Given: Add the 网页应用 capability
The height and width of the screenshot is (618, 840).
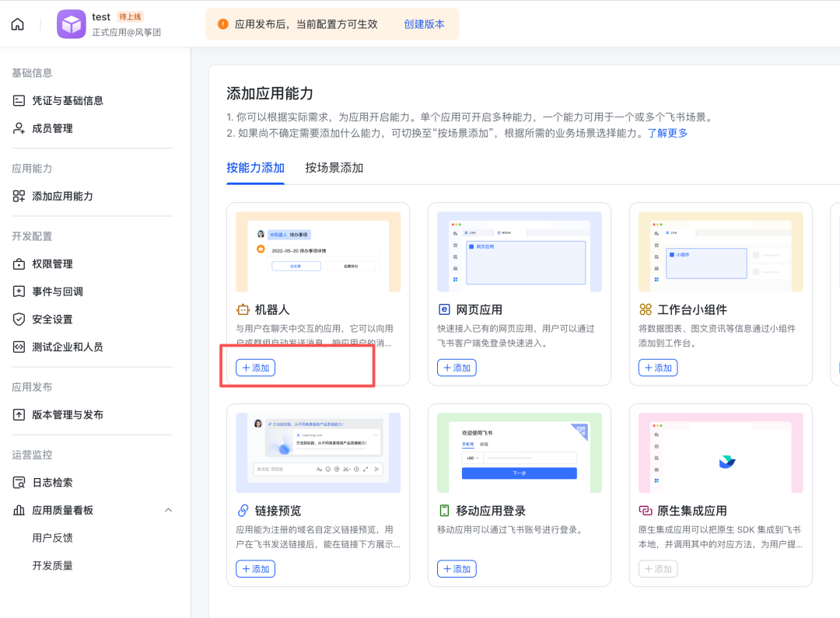Looking at the screenshot, I should (457, 368).
